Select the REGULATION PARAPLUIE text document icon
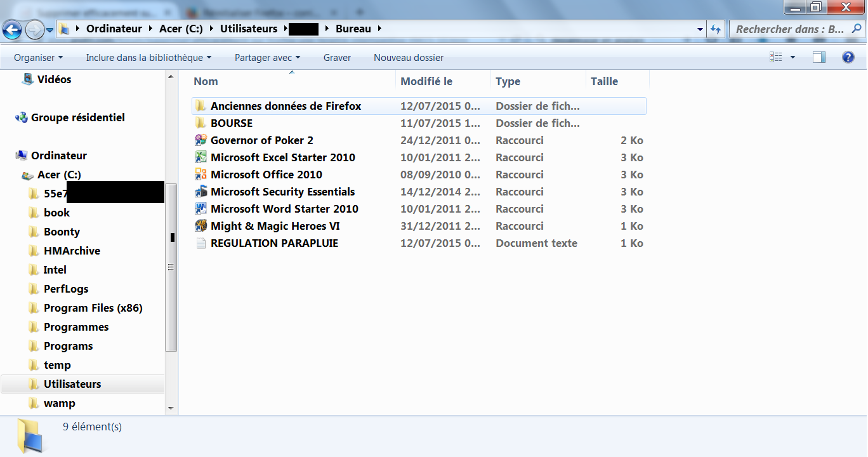The width and height of the screenshot is (868, 457). coord(201,243)
